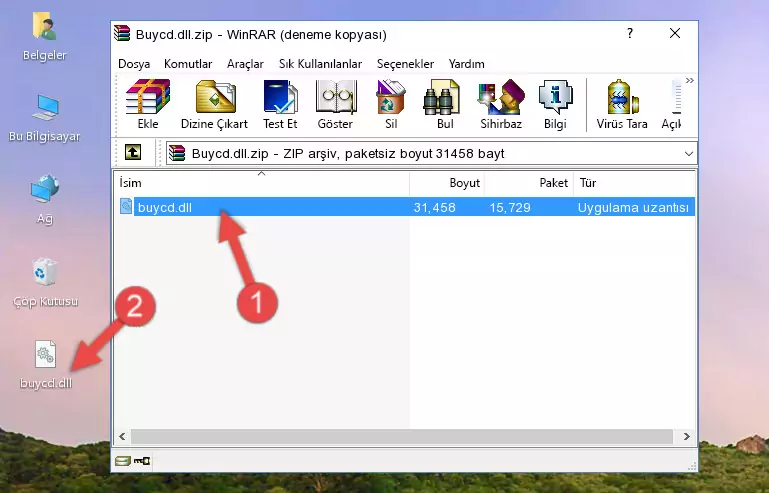Expand hidden toolbar items chevron
Screen dimensions: 769x493
[x=690, y=80]
